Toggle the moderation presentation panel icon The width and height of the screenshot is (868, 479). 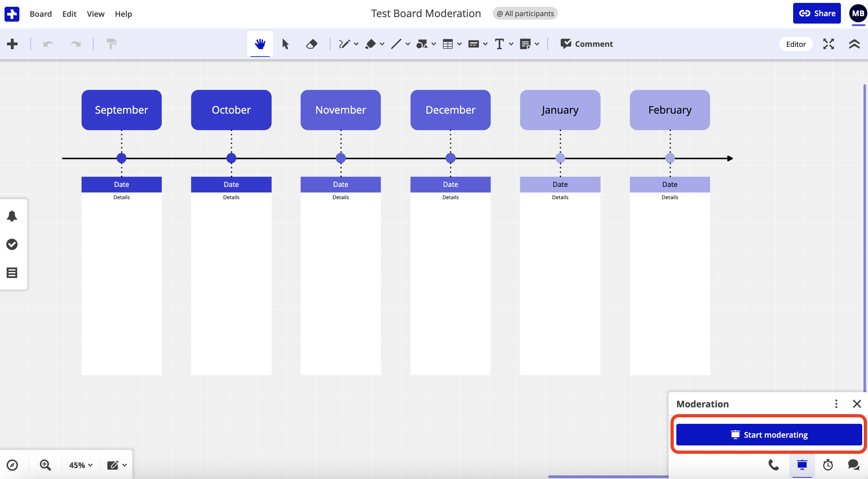pos(802,465)
